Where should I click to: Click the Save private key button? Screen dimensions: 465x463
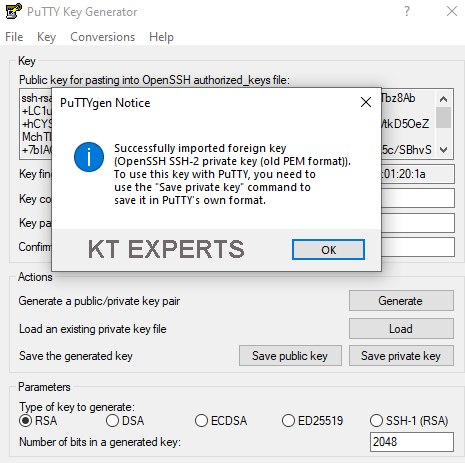click(x=401, y=356)
